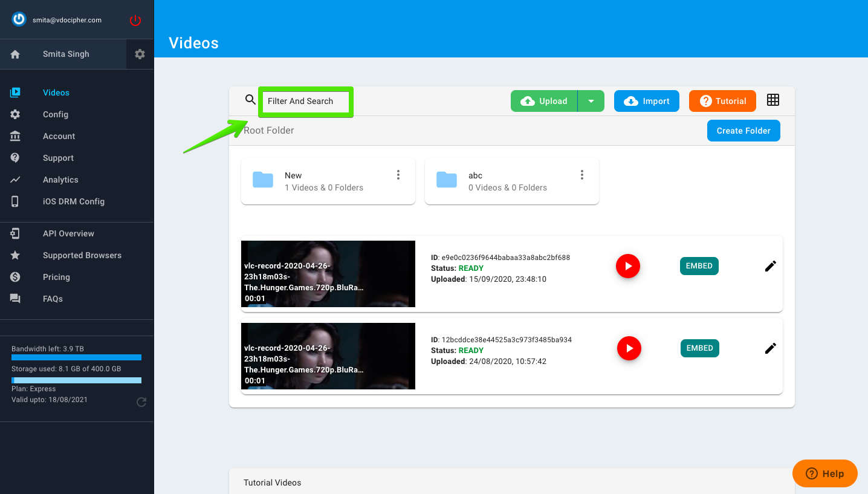The image size is (868, 494).
Task: Click the Supported Browsers star icon
Action: click(x=15, y=255)
